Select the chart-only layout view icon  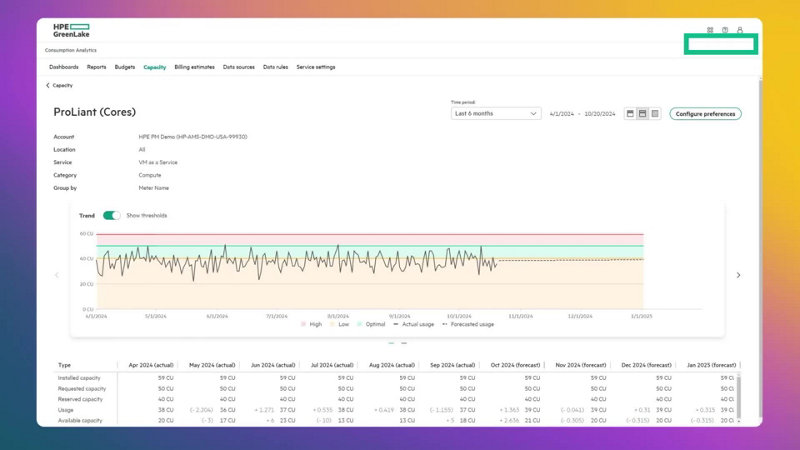[630, 114]
